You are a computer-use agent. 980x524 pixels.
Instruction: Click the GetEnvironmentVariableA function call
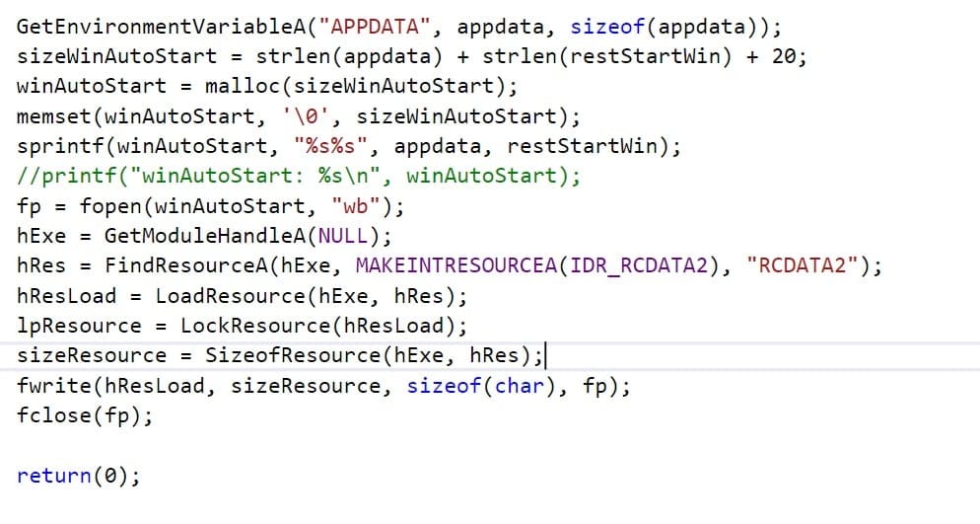click(x=162, y=27)
